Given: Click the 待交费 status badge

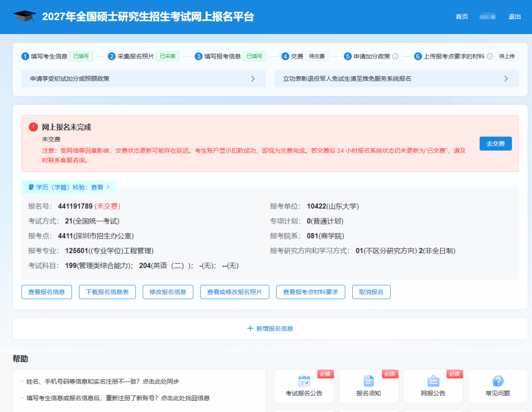Looking at the screenshot, I should 317,56.
